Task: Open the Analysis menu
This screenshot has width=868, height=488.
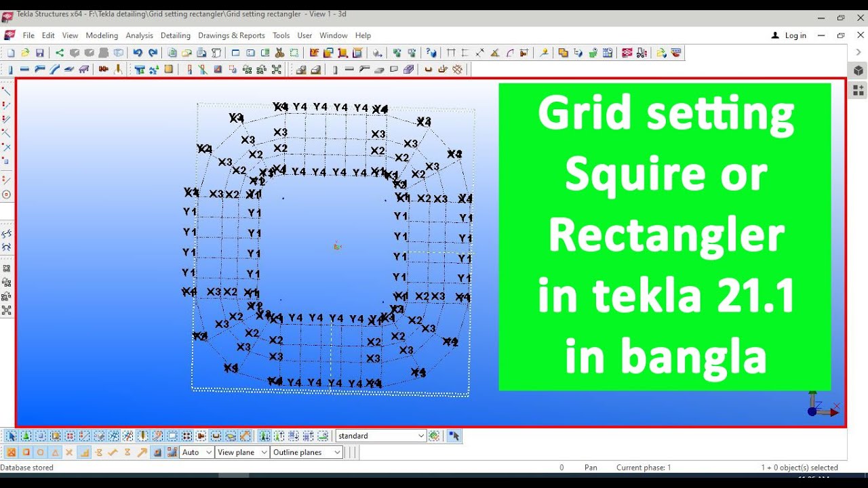Action: 139,35
